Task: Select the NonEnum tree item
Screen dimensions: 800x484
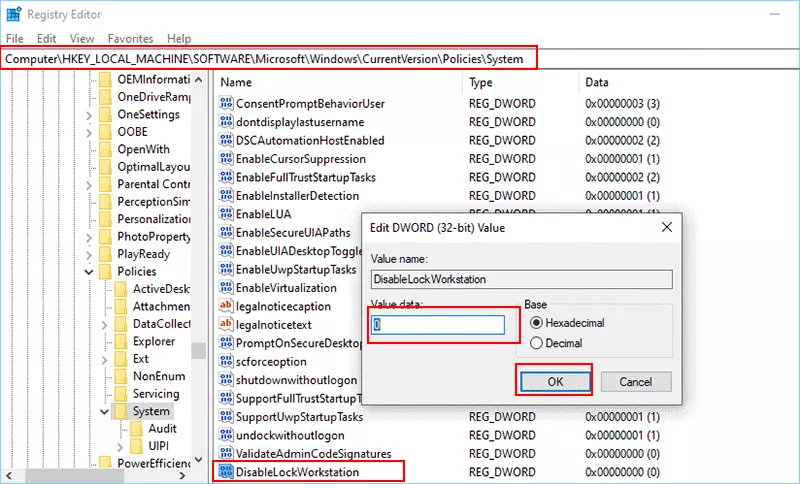Action: click(x=159, y=376)
